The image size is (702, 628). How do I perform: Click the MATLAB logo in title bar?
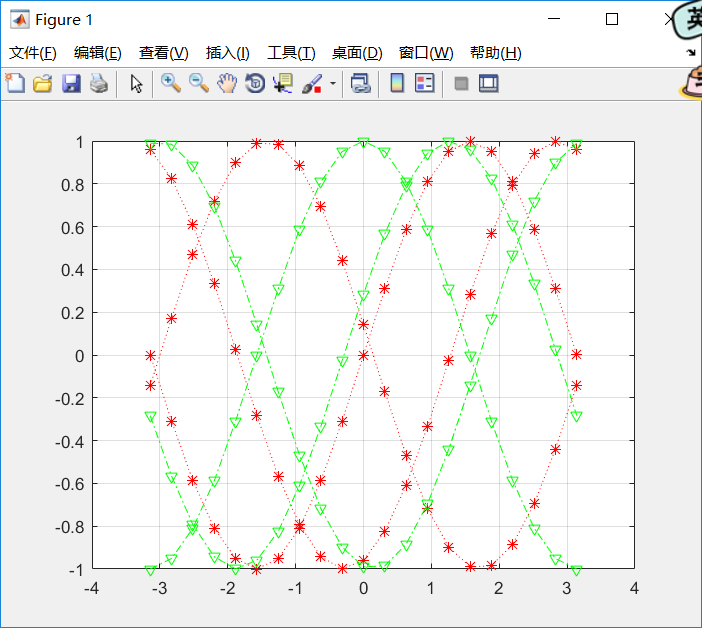tap(19, 19)
